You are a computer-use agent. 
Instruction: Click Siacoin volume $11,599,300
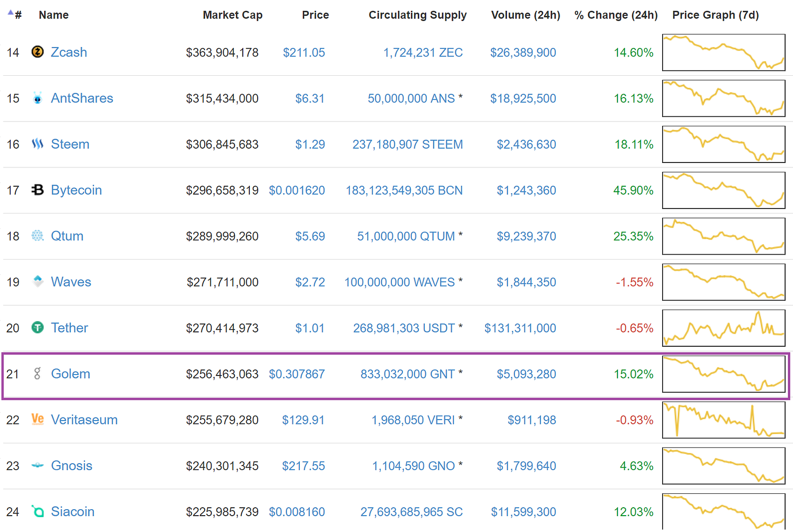[x=523, y=512]
